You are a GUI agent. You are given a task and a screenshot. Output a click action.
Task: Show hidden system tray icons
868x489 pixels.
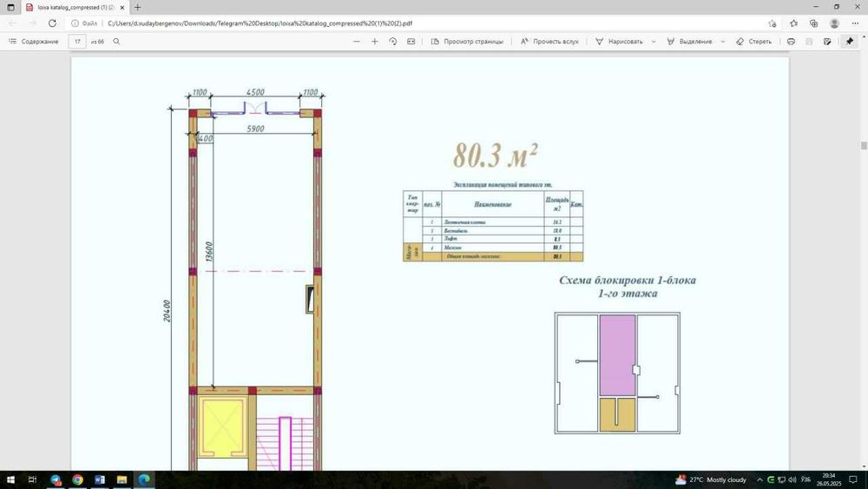coord(759,479)
